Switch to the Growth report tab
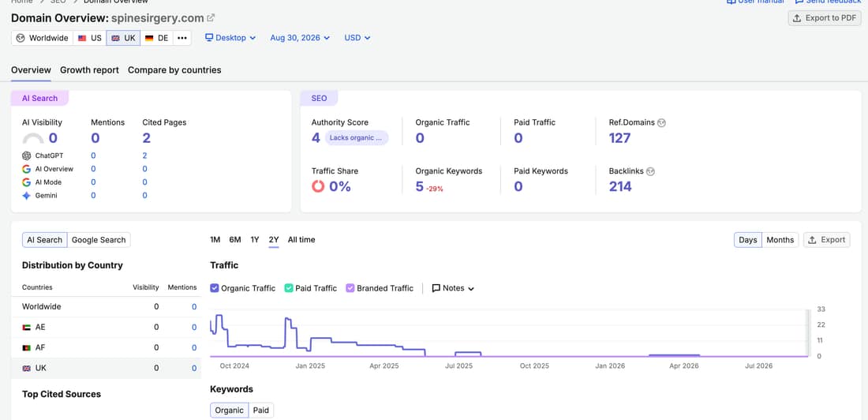 pyautogui.click(x=90, y=69)
